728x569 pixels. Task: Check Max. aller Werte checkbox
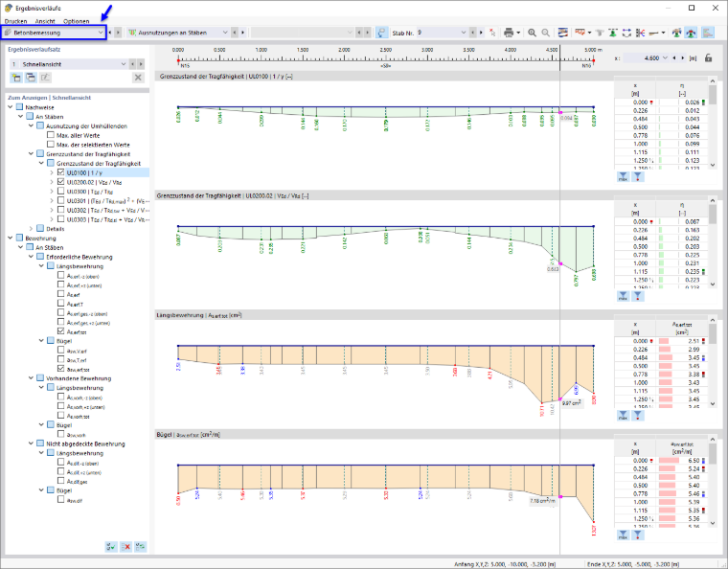tap(51, 135)
